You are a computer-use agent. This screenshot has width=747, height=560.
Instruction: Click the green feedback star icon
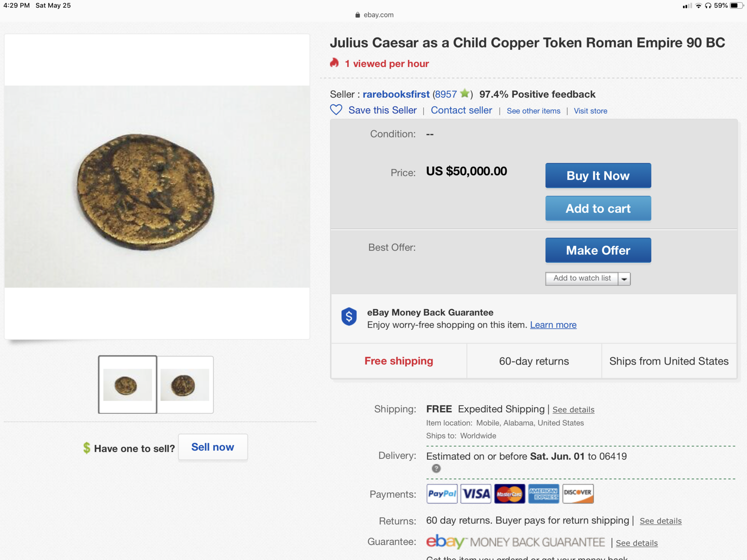465,94
